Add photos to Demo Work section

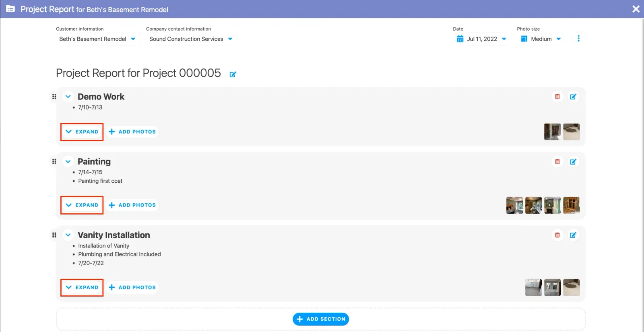(x=132, y=132)
